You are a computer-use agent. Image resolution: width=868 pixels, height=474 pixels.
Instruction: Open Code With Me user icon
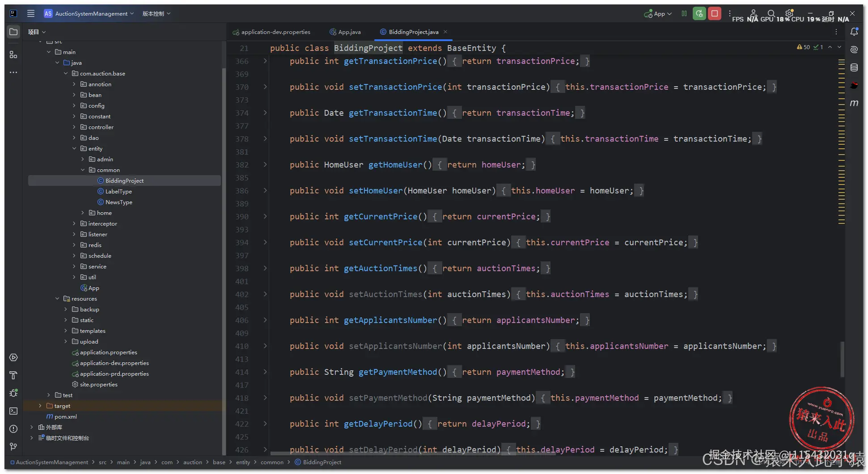point(754,13)
